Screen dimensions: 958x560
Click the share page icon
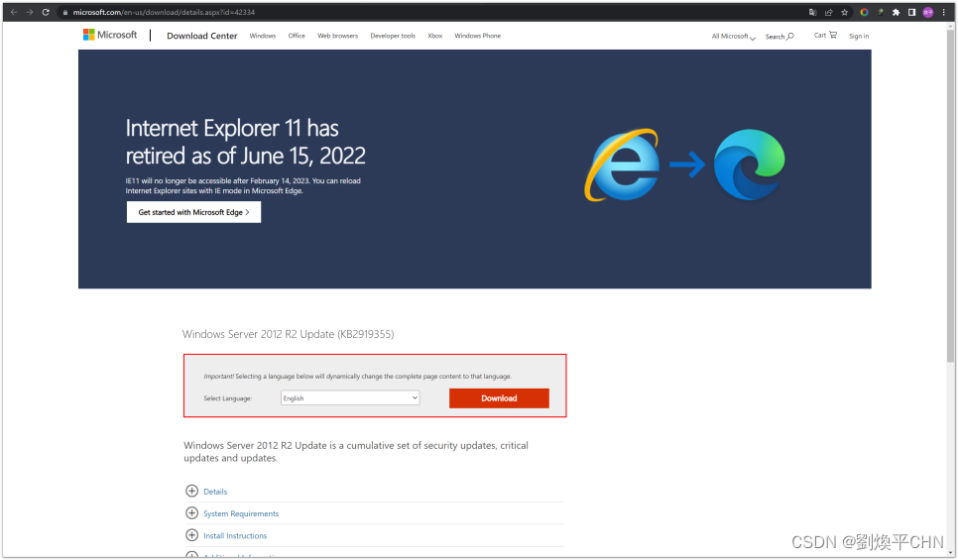click(x=828, y=12)
